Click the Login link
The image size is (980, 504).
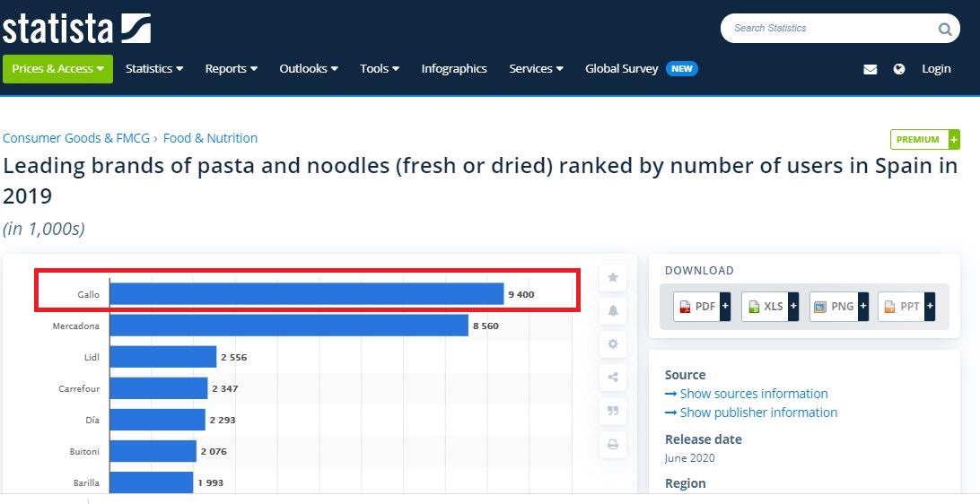(936, 69)
